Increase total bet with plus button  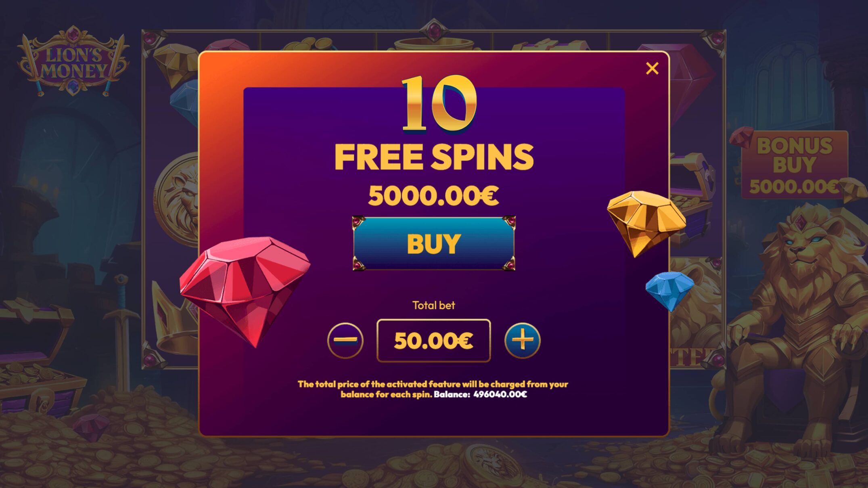[x=522, y=341]
